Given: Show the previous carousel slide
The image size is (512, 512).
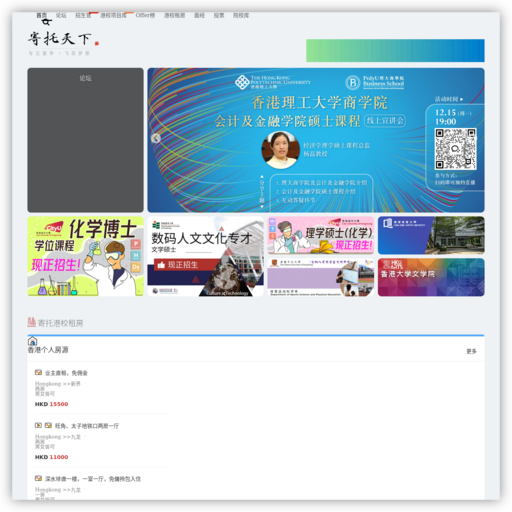Looking at the screenshot, I should click(156, 138).
